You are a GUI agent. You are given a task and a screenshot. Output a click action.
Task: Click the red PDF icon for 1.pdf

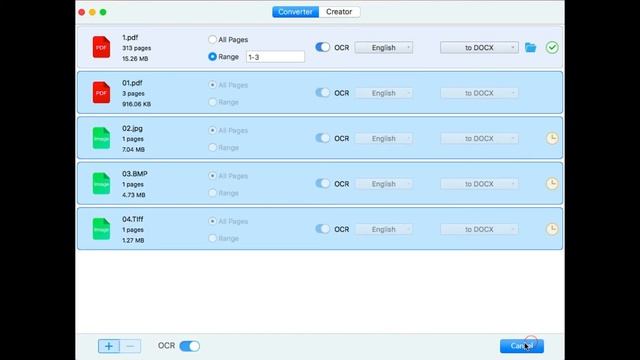pyautogui.click(x=101, y=47)
